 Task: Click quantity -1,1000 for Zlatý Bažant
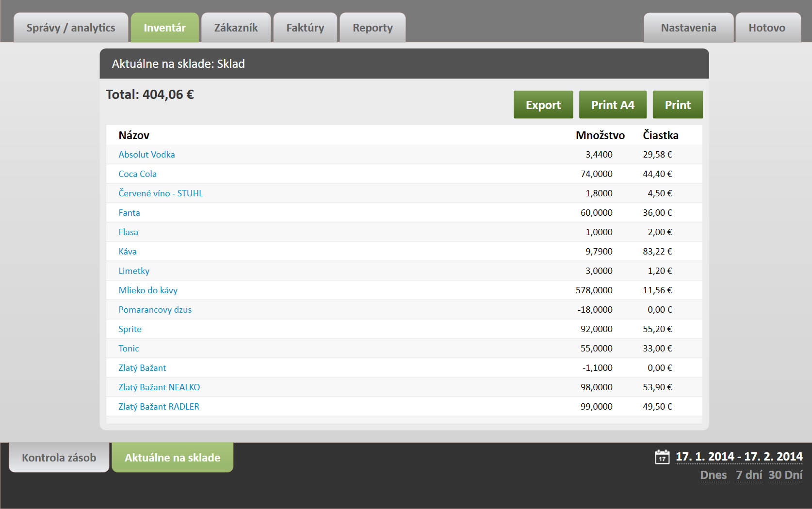[x=598, y=368]
